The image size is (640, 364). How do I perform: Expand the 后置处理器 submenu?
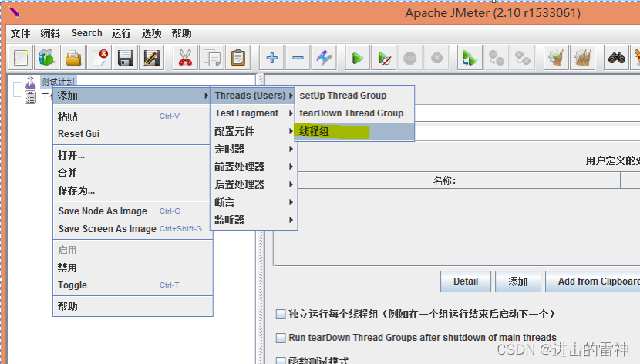pos(254,184)
